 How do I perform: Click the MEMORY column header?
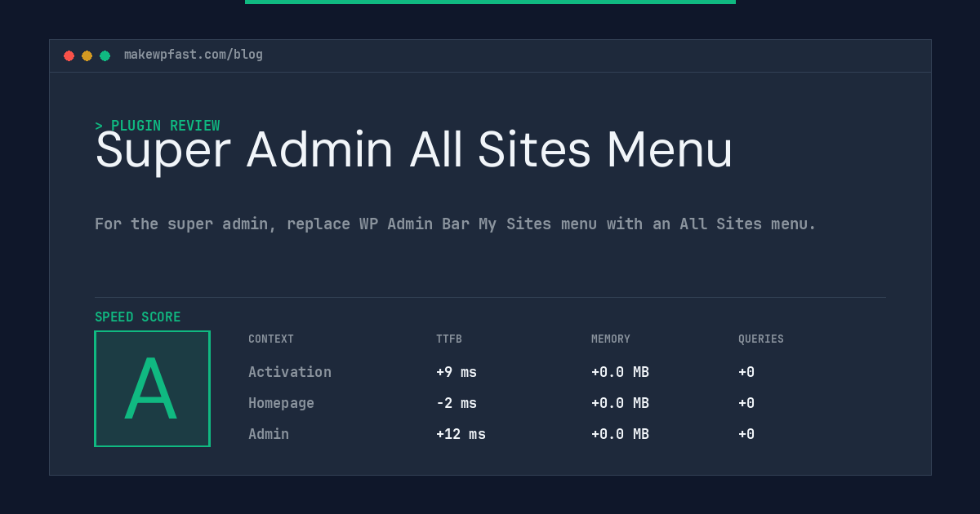point(611,339)
